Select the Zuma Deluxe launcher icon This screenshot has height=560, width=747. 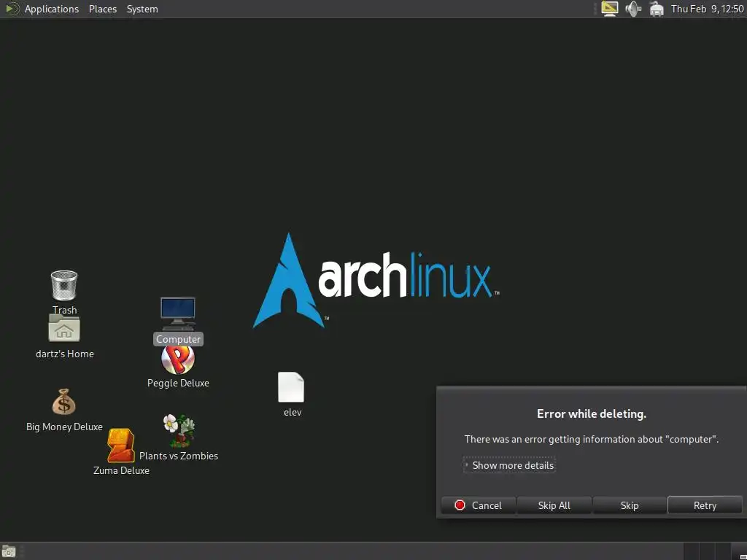120,446
